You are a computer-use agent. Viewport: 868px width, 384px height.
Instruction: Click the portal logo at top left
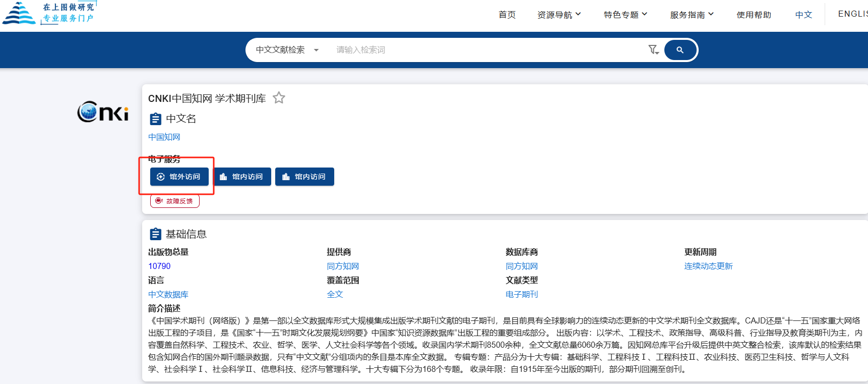49,13
